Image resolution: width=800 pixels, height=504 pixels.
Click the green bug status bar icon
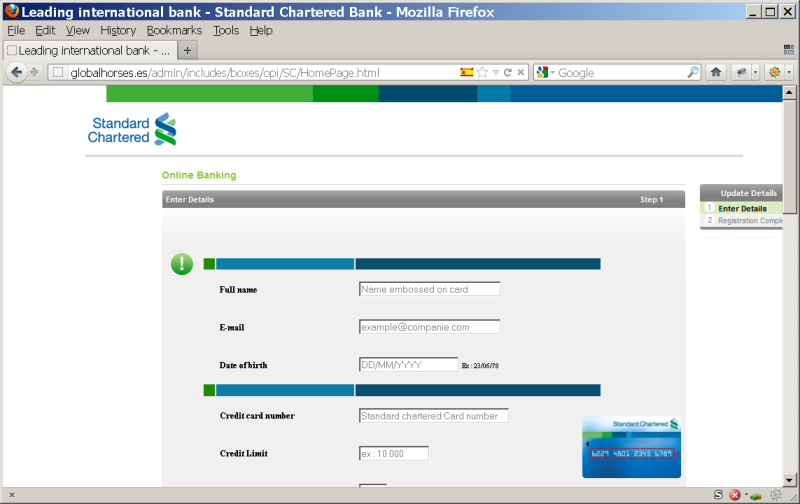[x=756, y=495]
